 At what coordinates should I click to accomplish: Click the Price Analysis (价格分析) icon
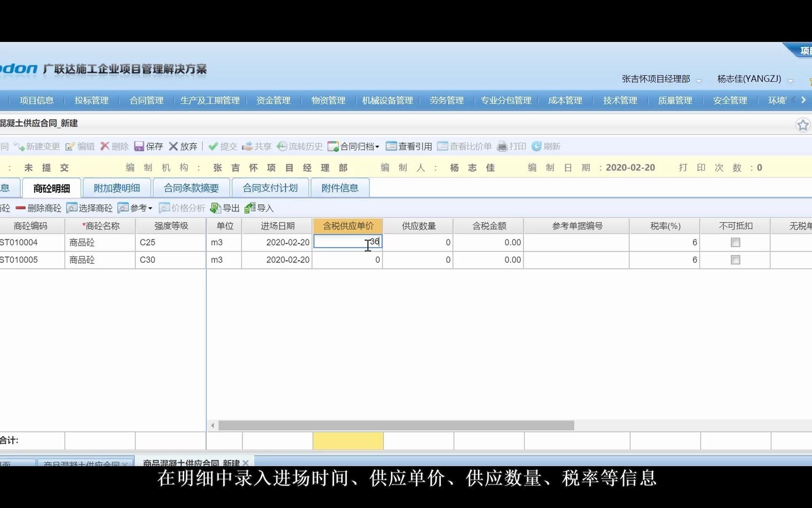coord(164,208)
